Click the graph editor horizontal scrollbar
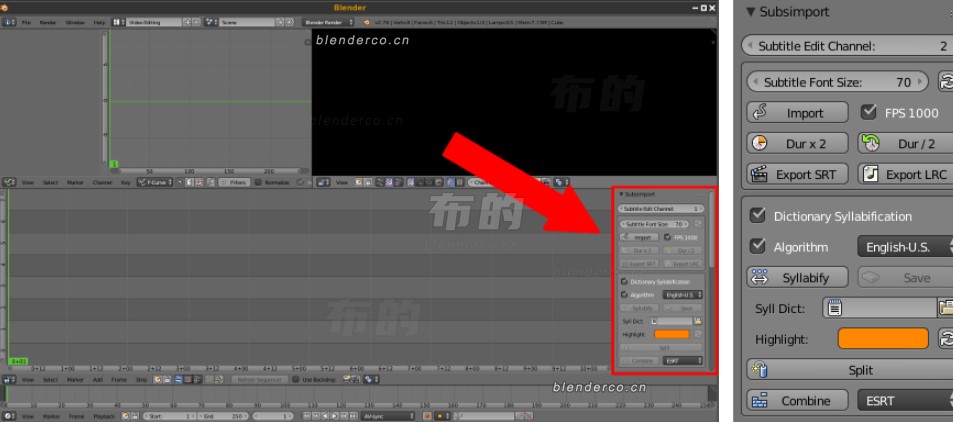This screenshot has width=953, height=422. coord(208,171)
